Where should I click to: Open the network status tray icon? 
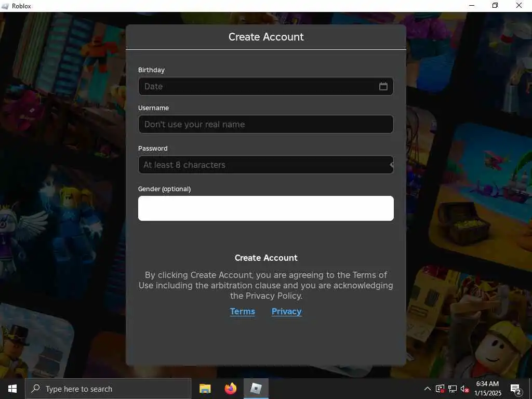coord(453,389)
